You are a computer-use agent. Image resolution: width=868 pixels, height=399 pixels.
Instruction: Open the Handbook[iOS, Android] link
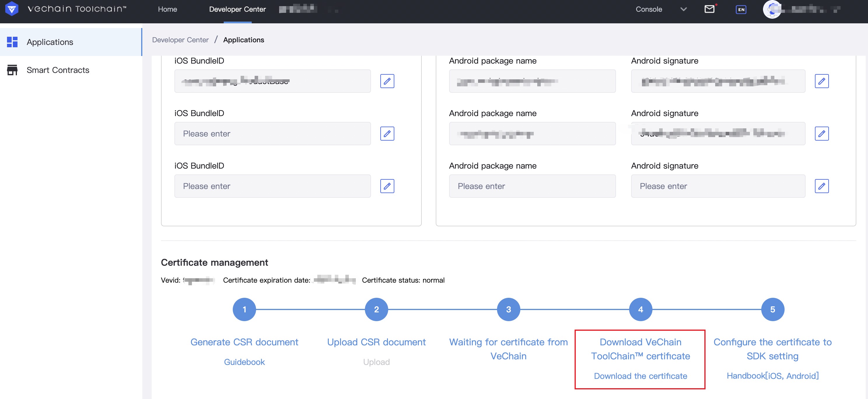773,376
